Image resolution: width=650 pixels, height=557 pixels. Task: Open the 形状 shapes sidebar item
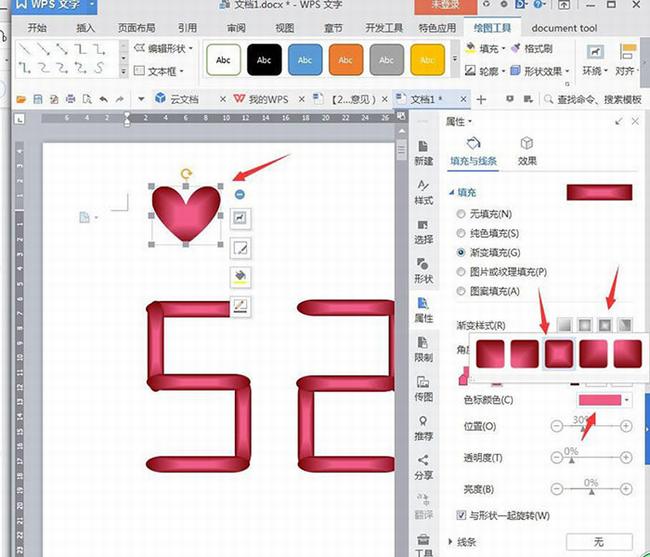(423, 271)
